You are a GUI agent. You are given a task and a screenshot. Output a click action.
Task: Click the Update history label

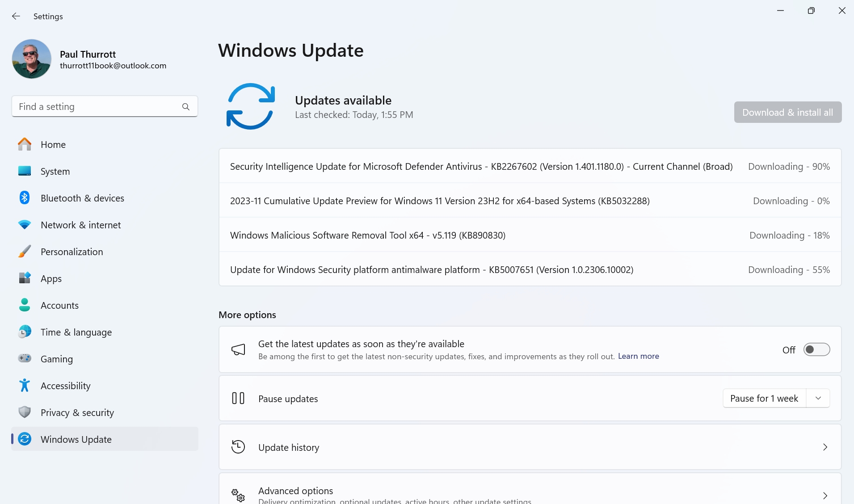[289, 447]
